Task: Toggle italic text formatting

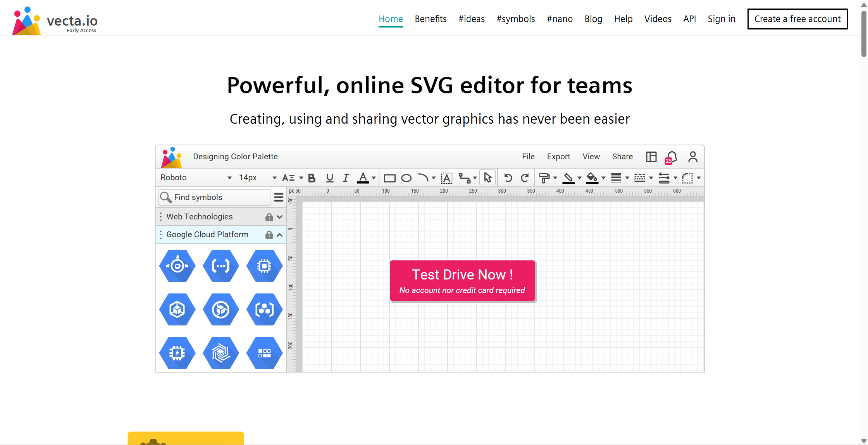Action: coord(346,178)
